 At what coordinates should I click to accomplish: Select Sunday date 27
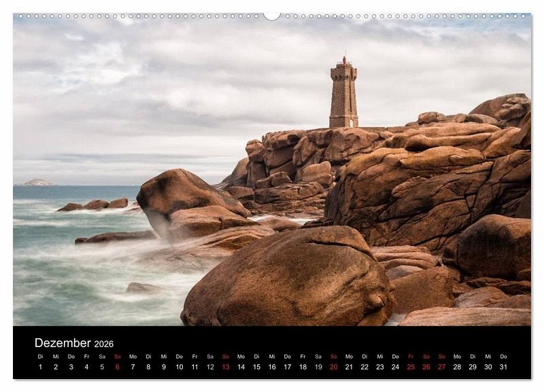[x=442, y=367]
